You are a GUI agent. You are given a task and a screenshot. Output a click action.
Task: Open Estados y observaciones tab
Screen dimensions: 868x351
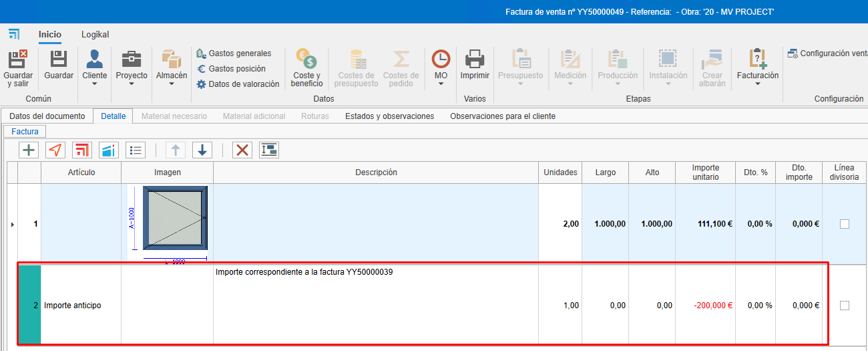pos(389,116)
